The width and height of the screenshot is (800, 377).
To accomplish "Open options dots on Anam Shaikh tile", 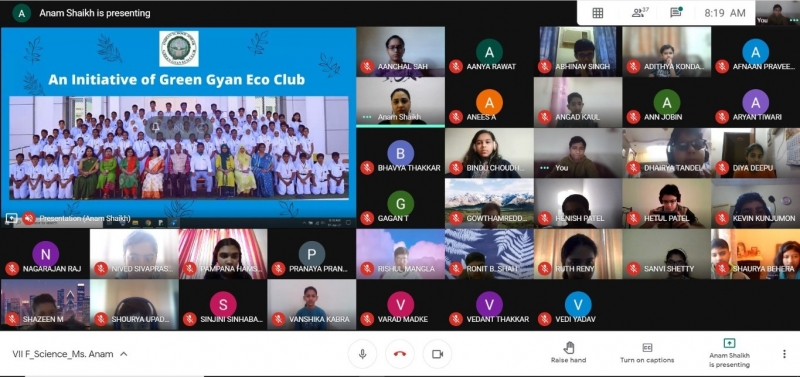I will [x=367, y=117].
